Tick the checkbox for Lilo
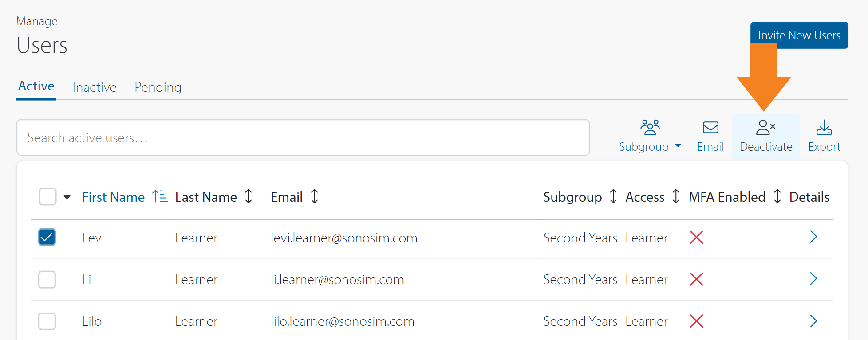The image size is (868, 340). click(x=47, y=321)
